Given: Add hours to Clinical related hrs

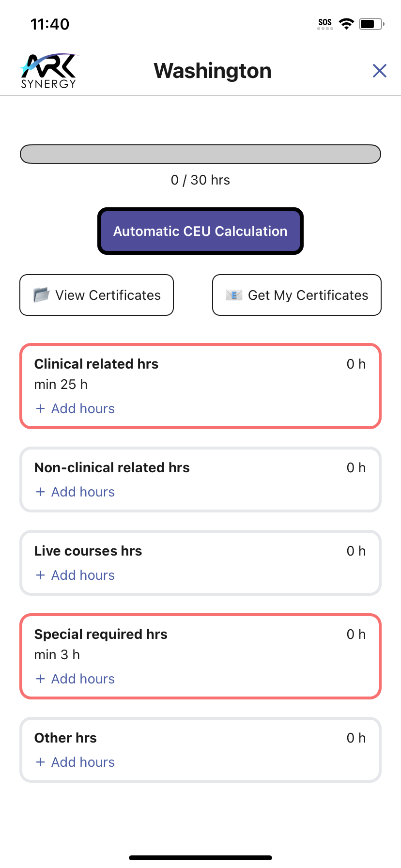Looking at the screenshot, I should pos(75,408).
